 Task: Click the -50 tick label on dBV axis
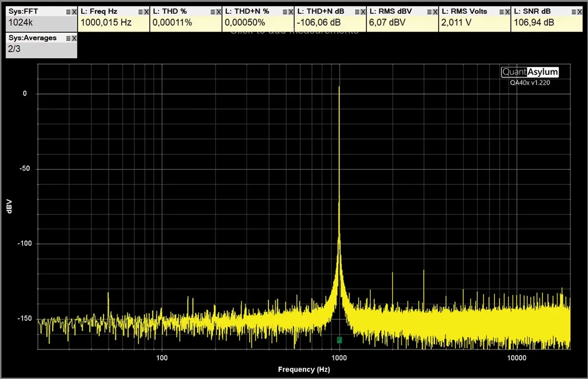24,168
